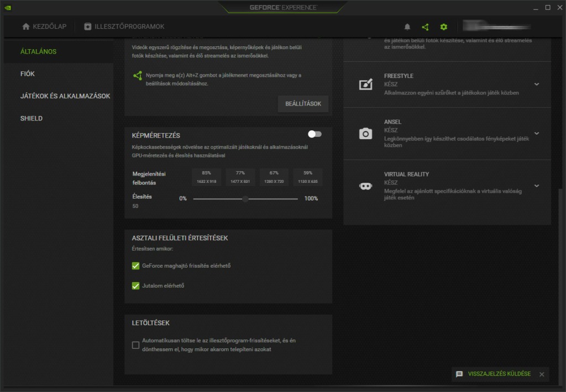Maximize the GeForce Experience window

(548, 7)
